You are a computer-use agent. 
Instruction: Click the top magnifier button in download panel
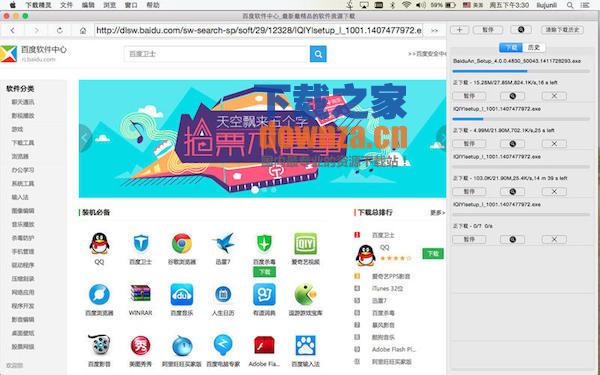(521, 29)
